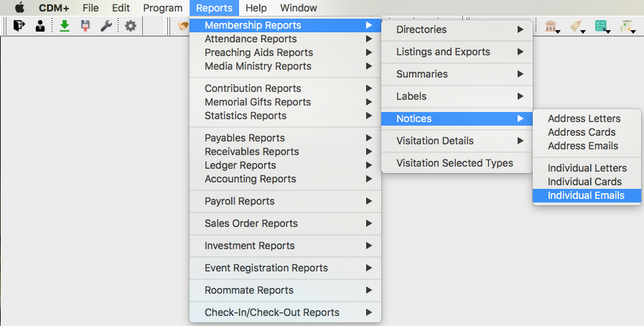Viewport: 644px width, 326px height.
Task: Select Individual Emails from Notices
Action: coord(586,195)
